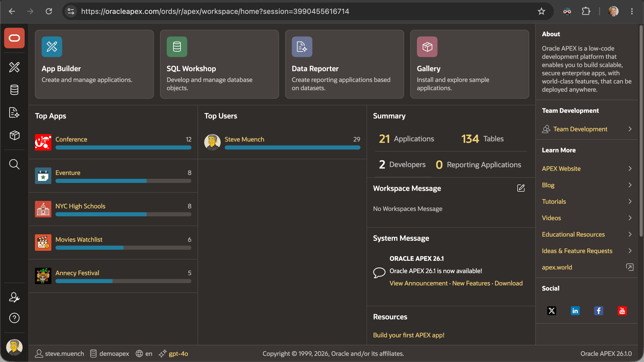Click View Announcement link
Viewport: 644px width, 362px height.
click(x=418, y=283)
